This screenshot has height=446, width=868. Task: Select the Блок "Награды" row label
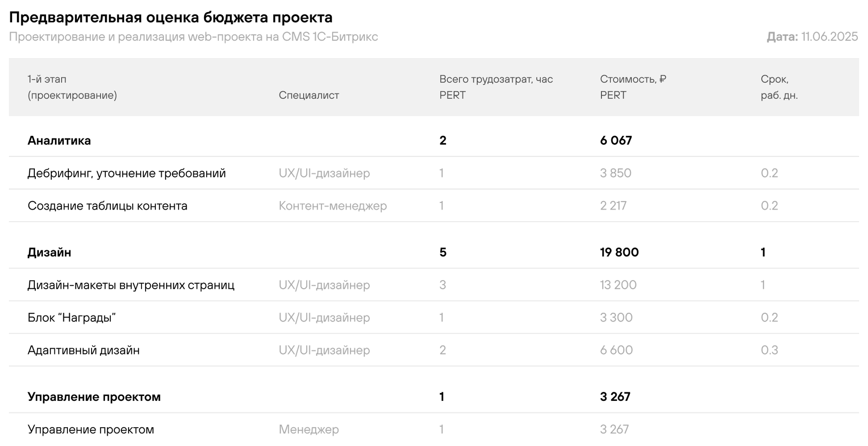pyautogui.click(x=72, y=318)
